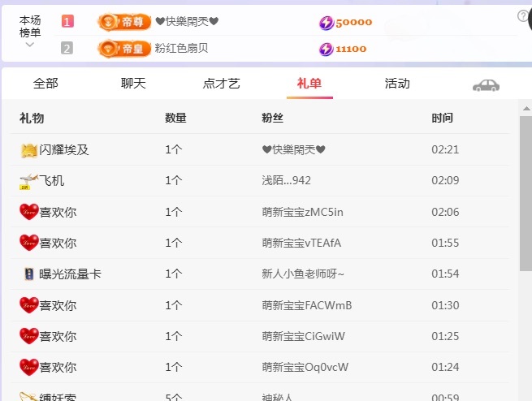
Task: Click the lightning coin icon beside 50000
Action: [327, 23]
